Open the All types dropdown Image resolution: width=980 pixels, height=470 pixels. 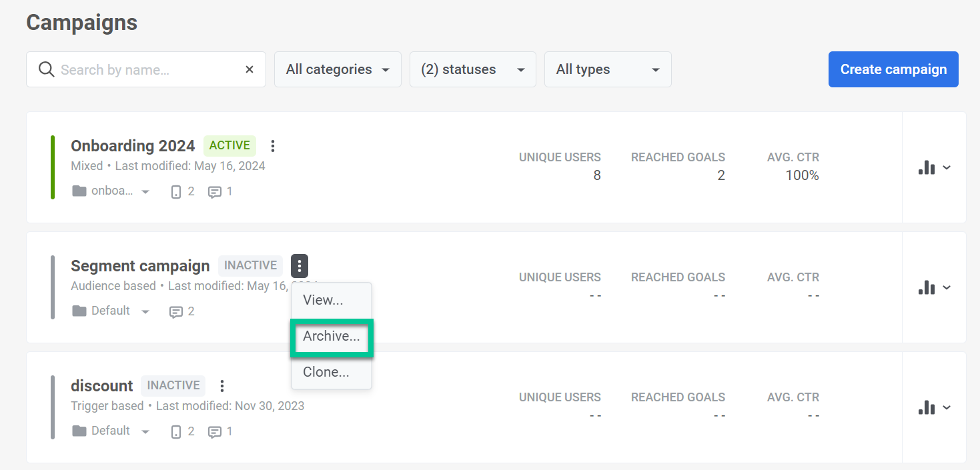click(x=607, y=69)
